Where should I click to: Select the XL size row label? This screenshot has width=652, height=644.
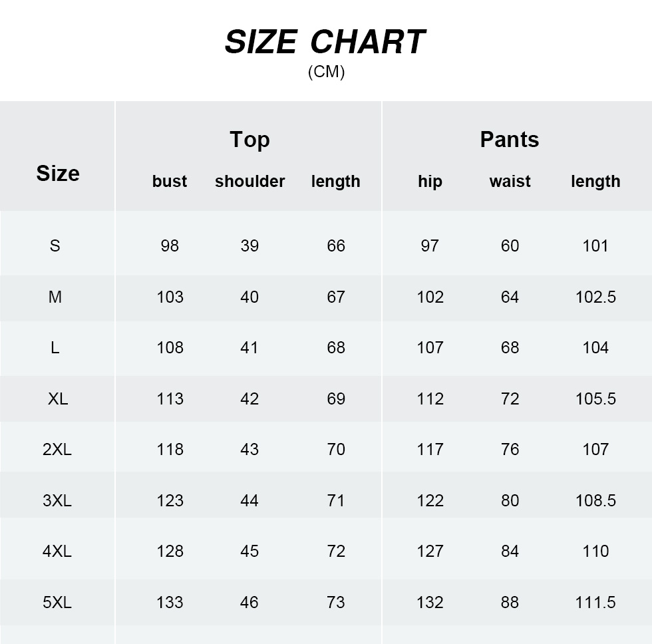[x=58, y=399]
